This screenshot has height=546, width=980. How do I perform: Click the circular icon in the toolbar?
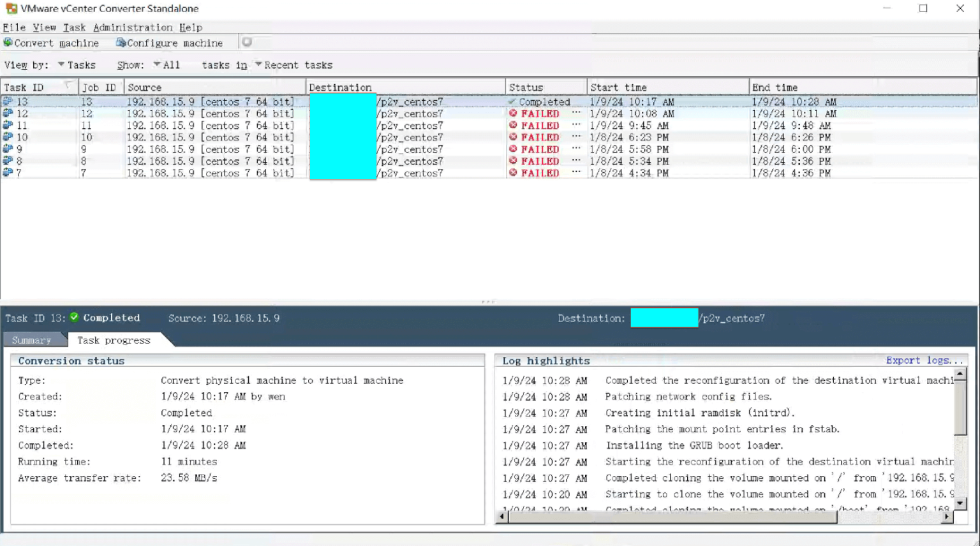(248, 41)
